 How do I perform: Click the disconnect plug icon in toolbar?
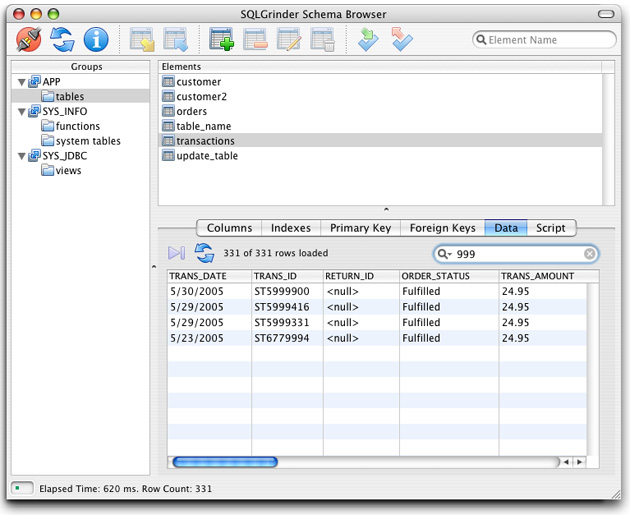(x=29, y=39)
